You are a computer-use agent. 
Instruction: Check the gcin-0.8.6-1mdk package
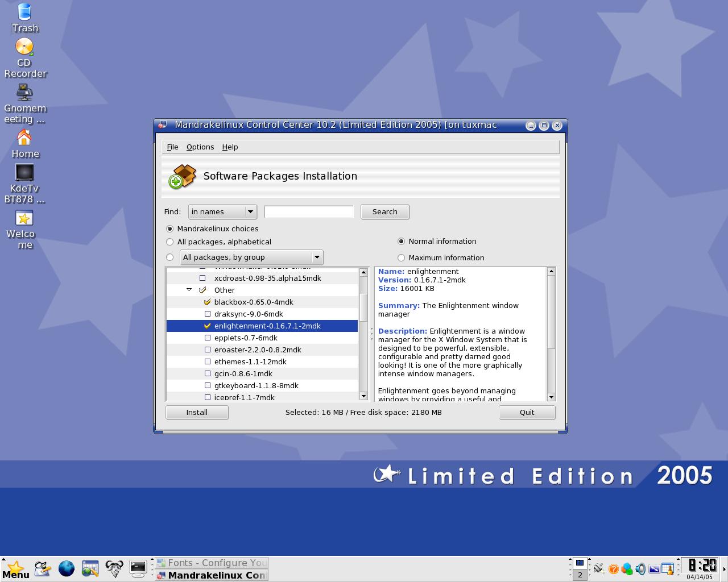208,373
